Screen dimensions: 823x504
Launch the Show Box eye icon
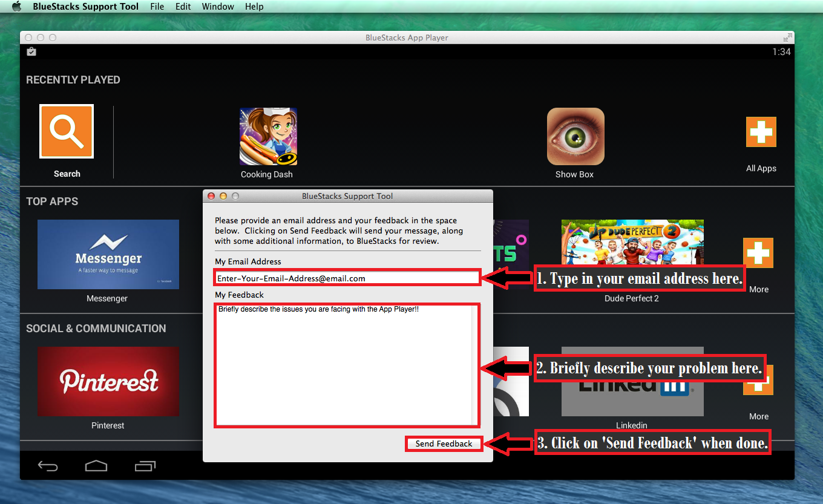pyautogui.click(x=575, y=137)
